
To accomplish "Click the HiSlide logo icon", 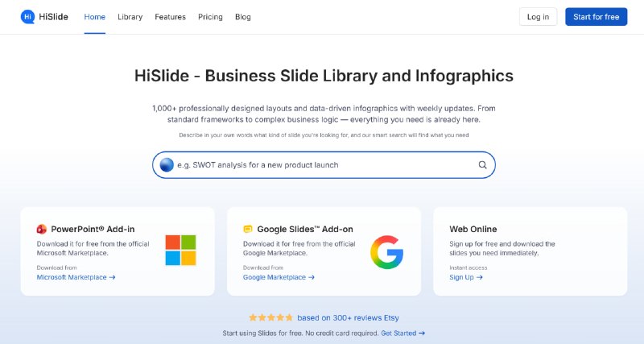I will click(x=27, y=17).
